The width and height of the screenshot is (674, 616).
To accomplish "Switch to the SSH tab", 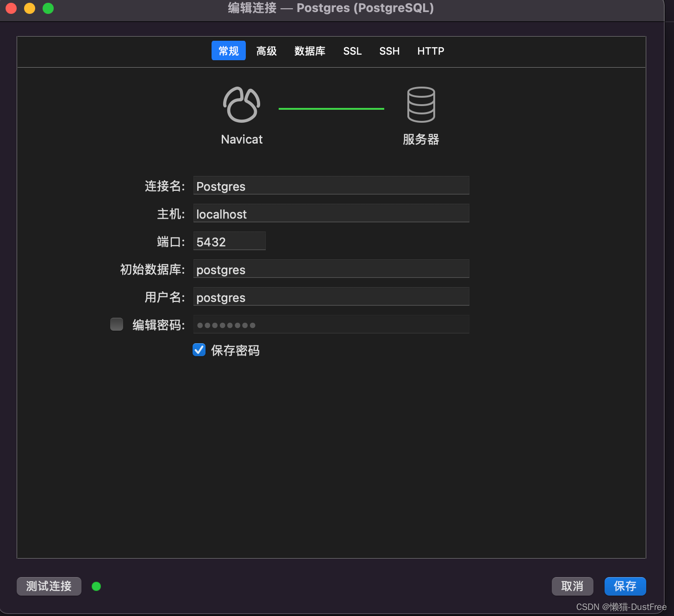I will (389, 51).
